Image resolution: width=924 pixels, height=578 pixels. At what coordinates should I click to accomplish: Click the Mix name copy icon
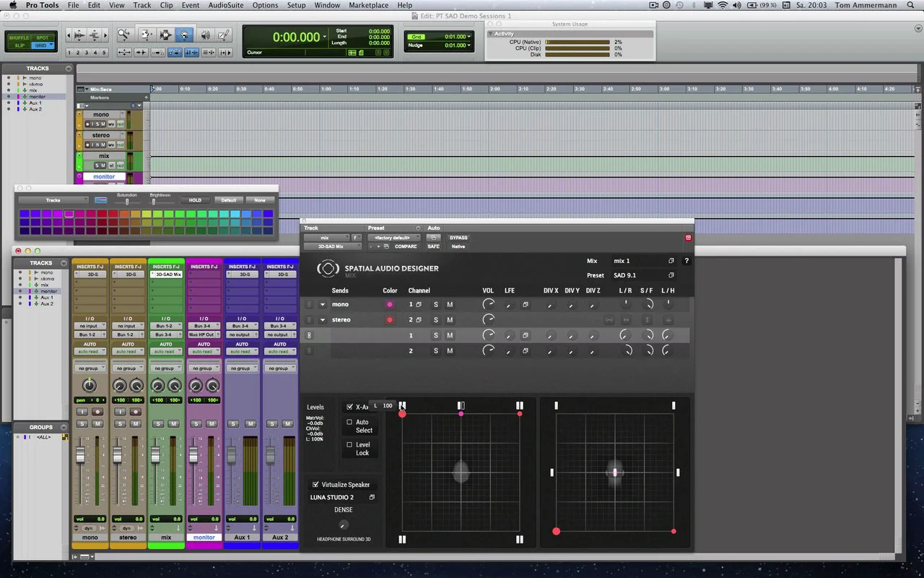671,261
